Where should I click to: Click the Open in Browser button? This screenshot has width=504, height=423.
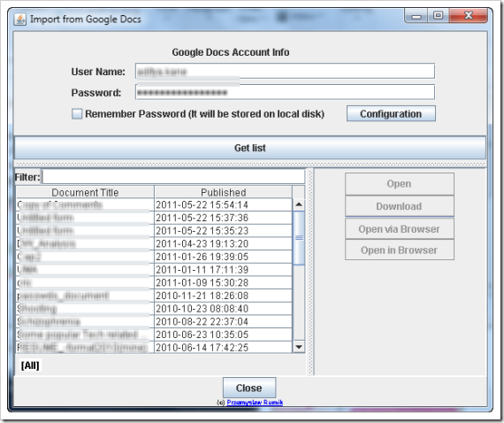click(399, 250)
